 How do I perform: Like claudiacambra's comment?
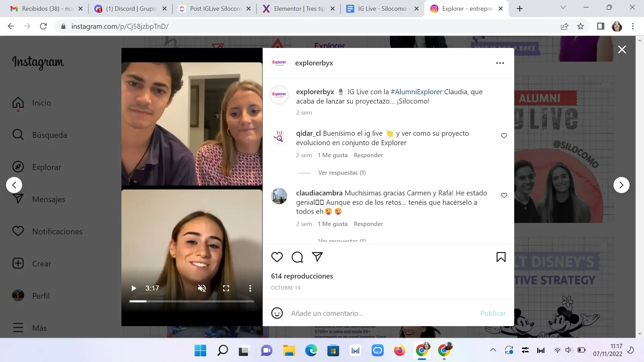(x=504, y=195)
